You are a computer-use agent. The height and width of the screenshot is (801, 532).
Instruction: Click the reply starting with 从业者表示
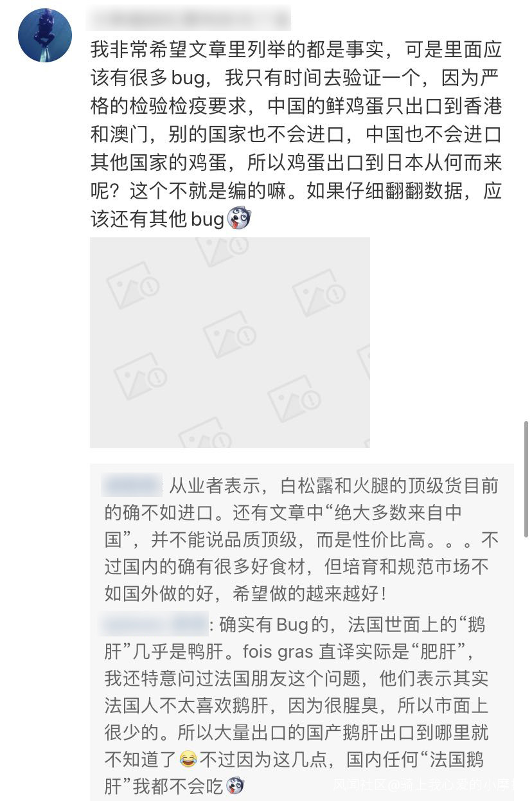click(302, 539)
